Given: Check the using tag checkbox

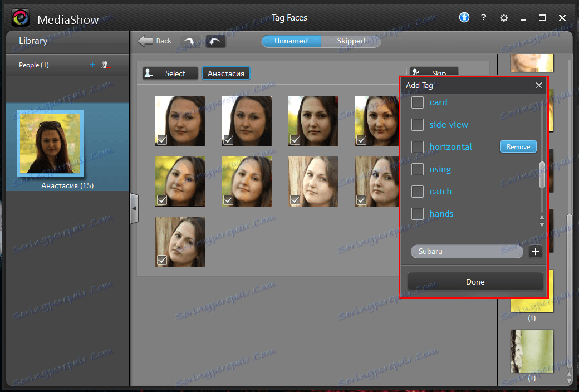Looking at the screenshot, I should (x=417, y=169).
